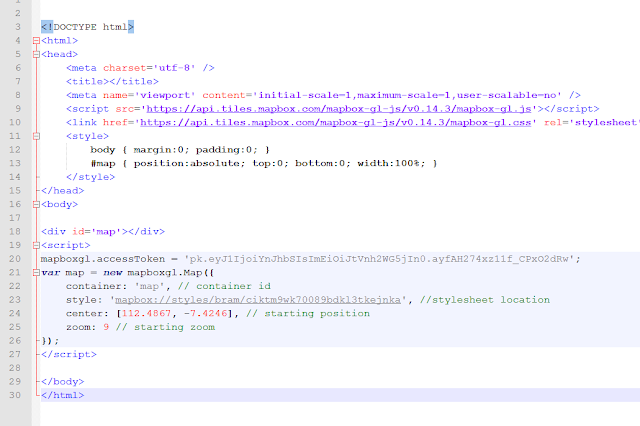Click the body margin padding CSS rule
Viewport: 640px width, 426px height.
[x=180, y=150]
